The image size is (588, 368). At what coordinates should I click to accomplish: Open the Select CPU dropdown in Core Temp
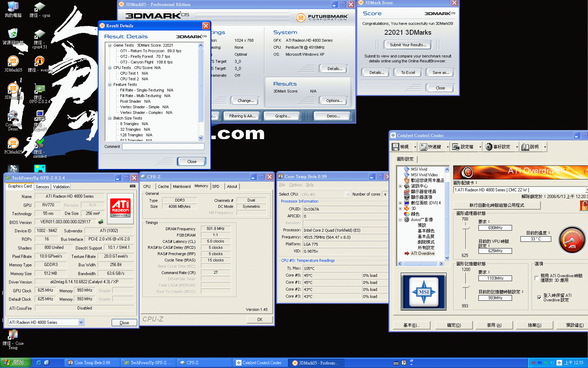tap(348, 194)
